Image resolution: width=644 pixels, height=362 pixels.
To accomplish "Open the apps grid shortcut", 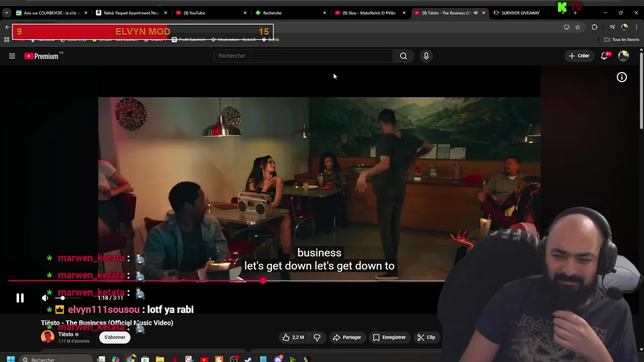I will 7,40.
